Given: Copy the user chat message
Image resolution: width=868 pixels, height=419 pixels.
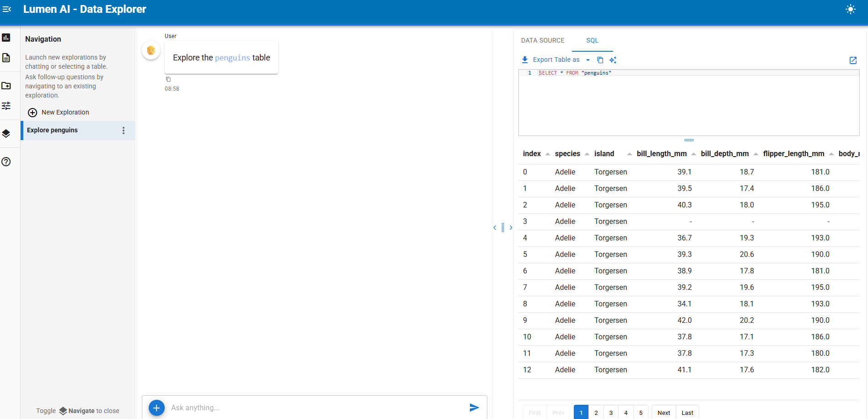Looking at the screenshot, I should tap(168, 79).
